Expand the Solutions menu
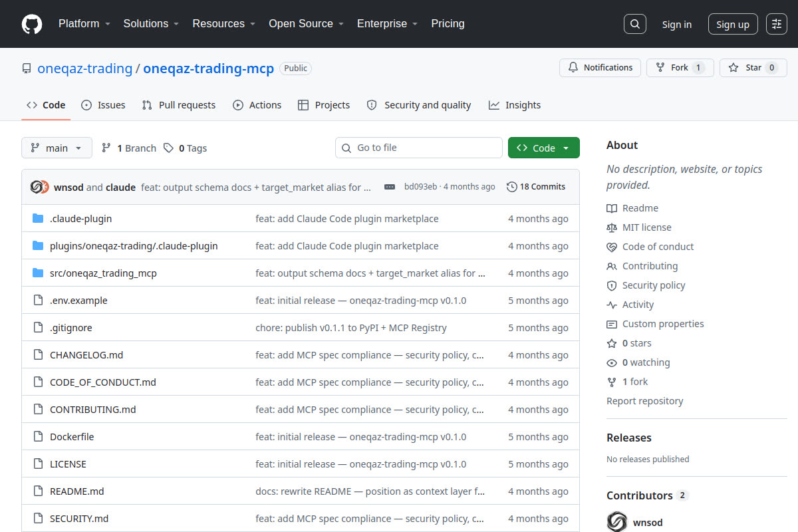 pos(151,23)
